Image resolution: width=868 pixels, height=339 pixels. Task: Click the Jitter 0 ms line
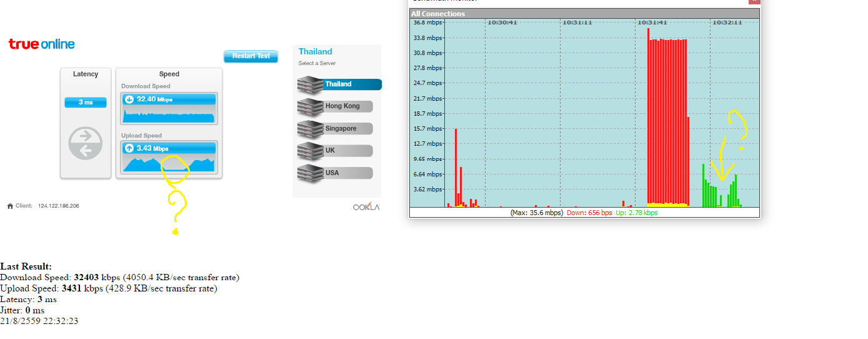coord(22,310)
